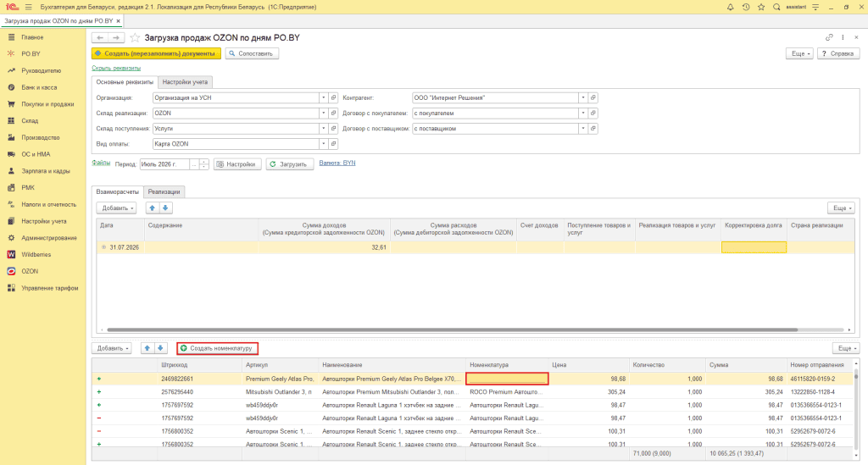The image size is (868, 465).
Task: Open the Вид оплаты dropdown
Action: click(323, 144)
